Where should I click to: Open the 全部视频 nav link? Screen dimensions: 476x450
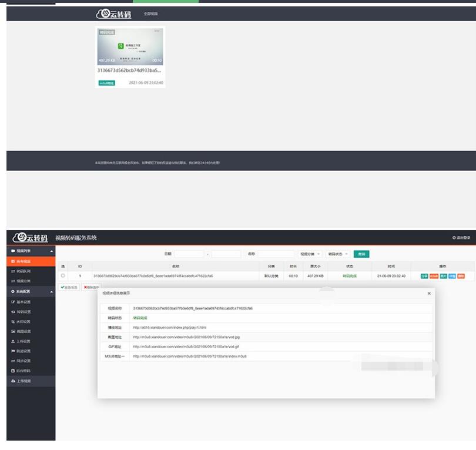pyautogui.click(x=150, y=14)
